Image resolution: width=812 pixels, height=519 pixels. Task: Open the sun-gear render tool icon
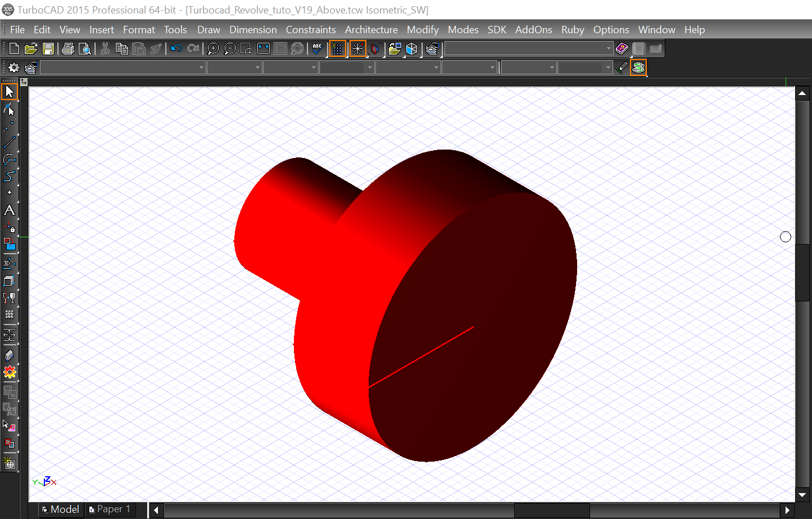(10, 372)
